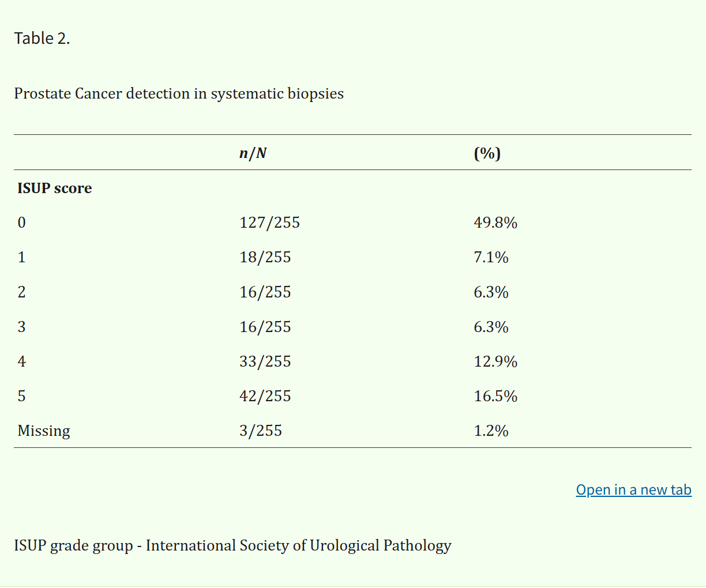Click the 42/255 cell value
Image resolution: width=706 pixels, height=588 pixels.
[x=265, y=396]
